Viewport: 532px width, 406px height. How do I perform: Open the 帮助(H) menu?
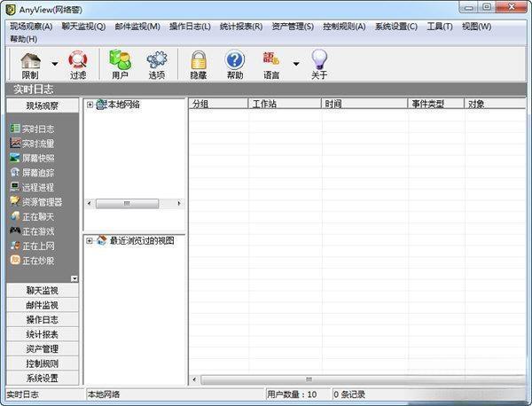pos(23,39)
